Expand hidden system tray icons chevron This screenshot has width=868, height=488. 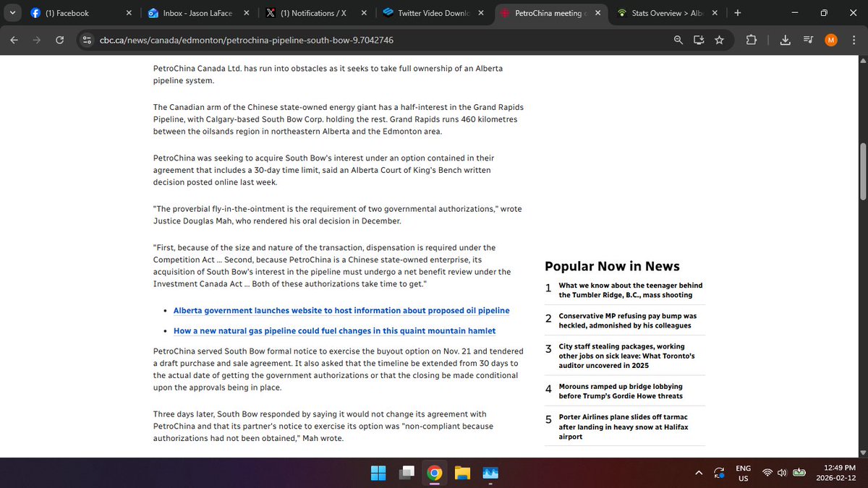tap(699, 473)
